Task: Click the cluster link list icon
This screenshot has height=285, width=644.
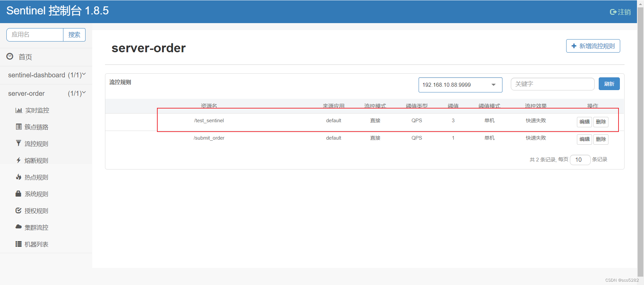Action: click(19, 127)
